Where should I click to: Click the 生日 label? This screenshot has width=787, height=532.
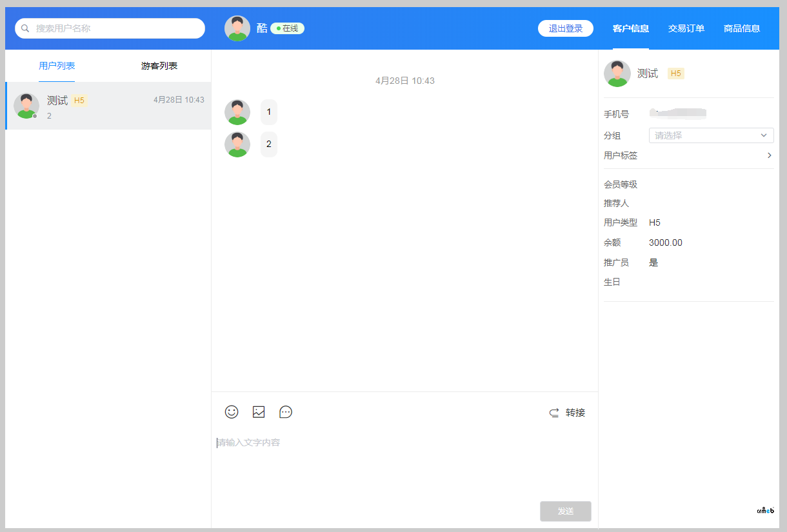point(612,282)
